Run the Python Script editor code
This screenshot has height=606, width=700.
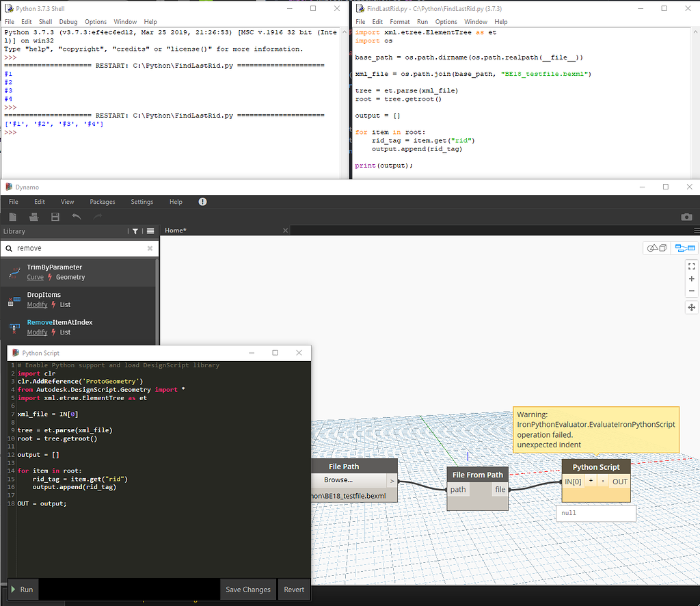pyautogui.click(x=23, y=589)
